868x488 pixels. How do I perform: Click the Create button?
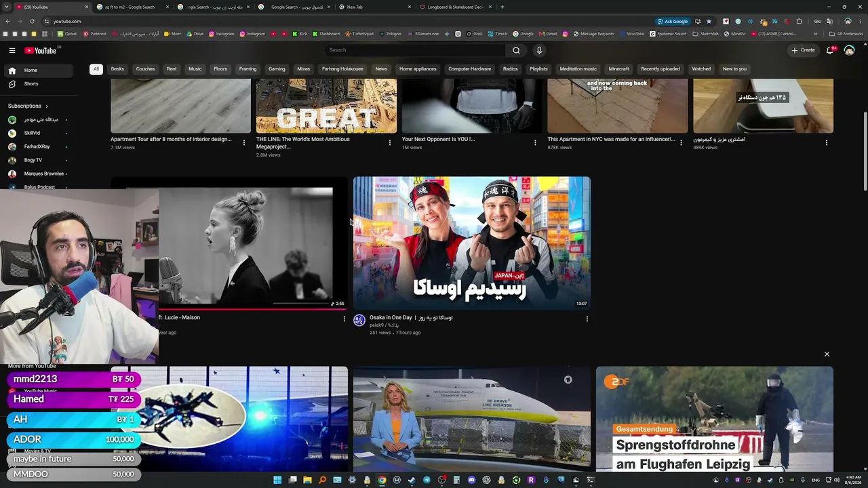[803, 50]
